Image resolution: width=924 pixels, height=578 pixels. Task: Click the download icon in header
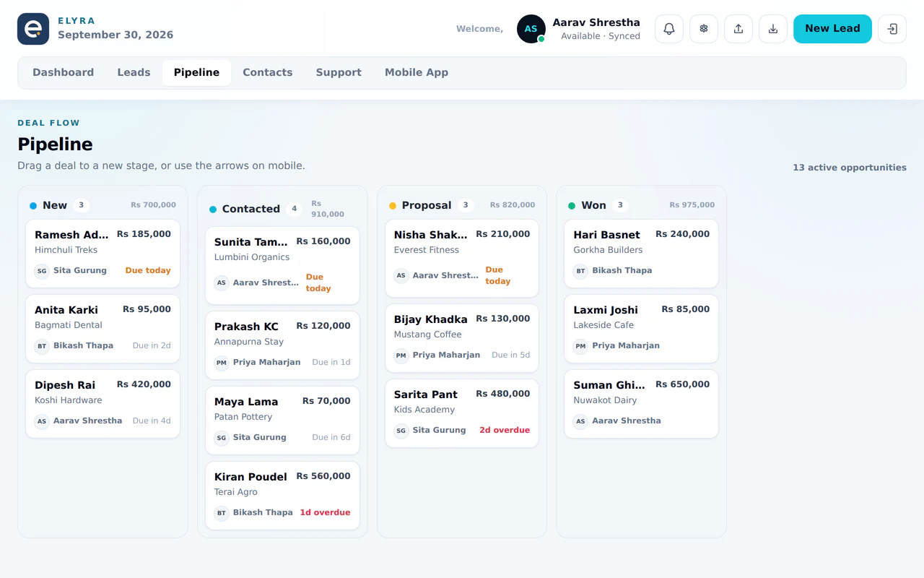pyautogui.click(x=773, y=29)
